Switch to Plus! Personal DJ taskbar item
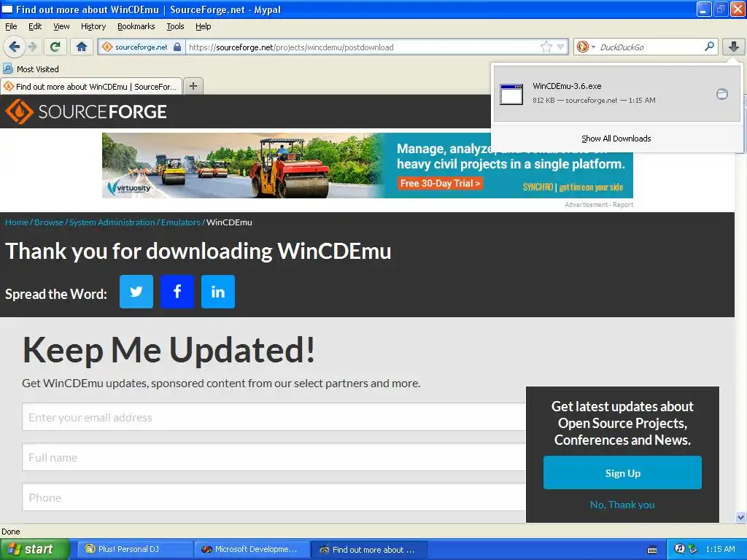 point(134,550)
